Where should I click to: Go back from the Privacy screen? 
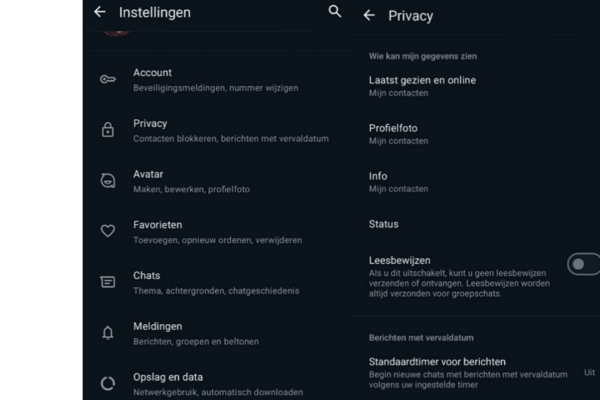[369, 15]
